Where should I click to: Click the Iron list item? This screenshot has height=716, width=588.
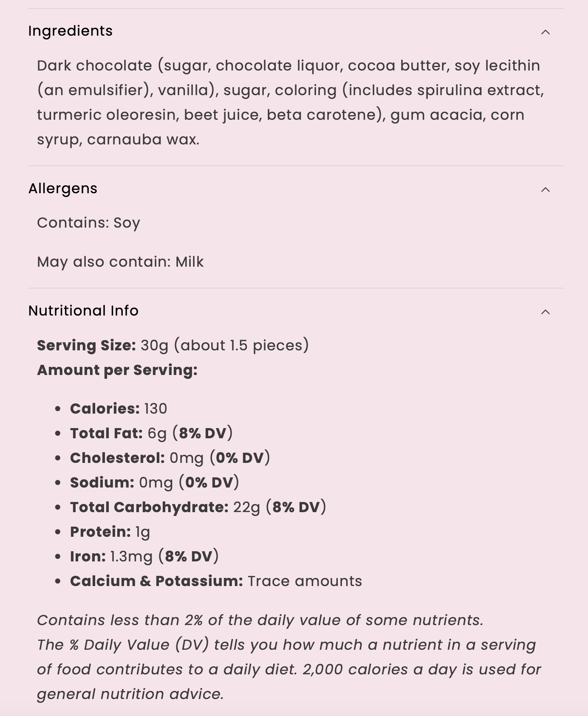click(x=144, y=556)
